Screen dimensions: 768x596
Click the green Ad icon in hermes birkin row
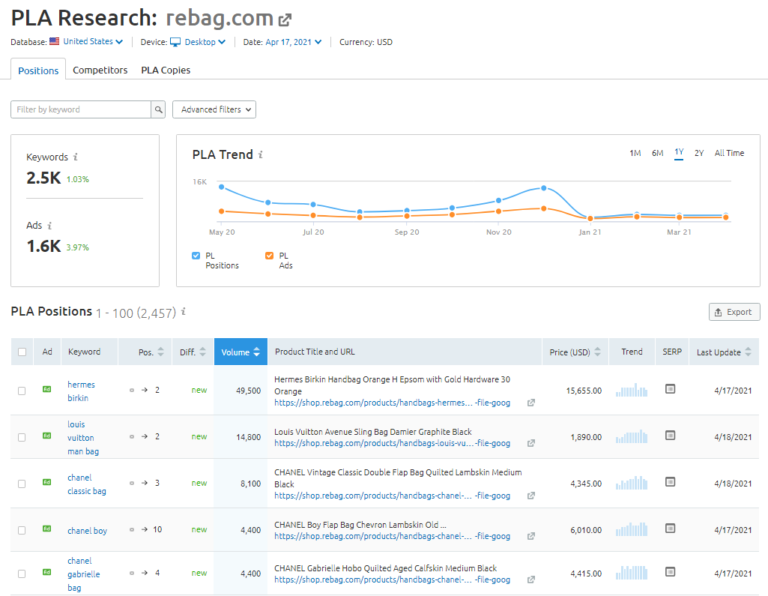pyautogui.click(x=47, y=389)
